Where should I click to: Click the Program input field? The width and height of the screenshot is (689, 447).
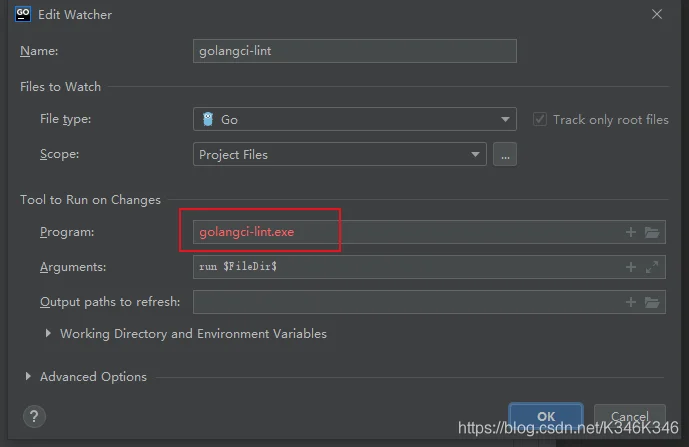tap(429, 232)
